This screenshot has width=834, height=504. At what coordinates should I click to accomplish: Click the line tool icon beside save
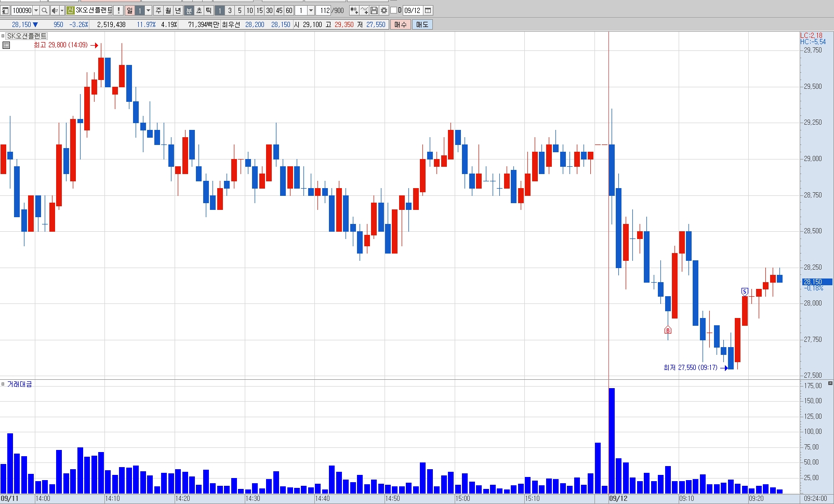(x=364, y=10)
